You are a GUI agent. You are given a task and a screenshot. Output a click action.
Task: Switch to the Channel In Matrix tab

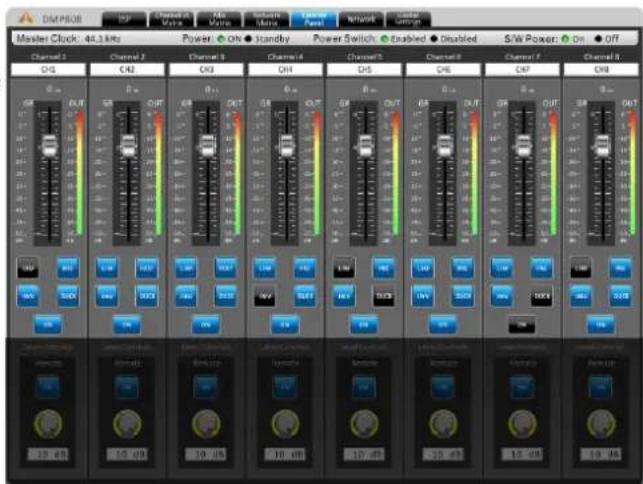coord(172,19)
